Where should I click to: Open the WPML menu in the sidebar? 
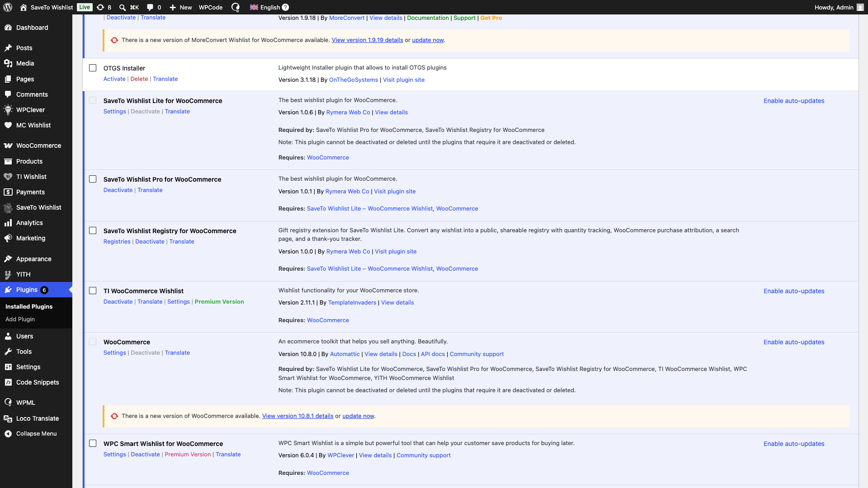tap(36, 403)
